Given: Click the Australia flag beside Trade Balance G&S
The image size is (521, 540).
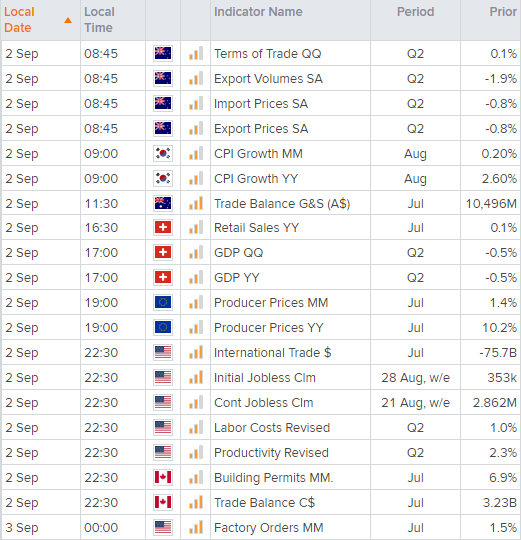Looking at the screenshot, I should coord(163,203).
